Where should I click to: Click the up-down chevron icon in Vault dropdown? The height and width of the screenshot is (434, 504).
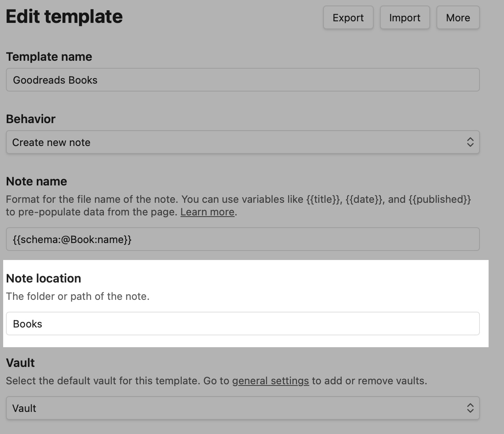point(470,408)
